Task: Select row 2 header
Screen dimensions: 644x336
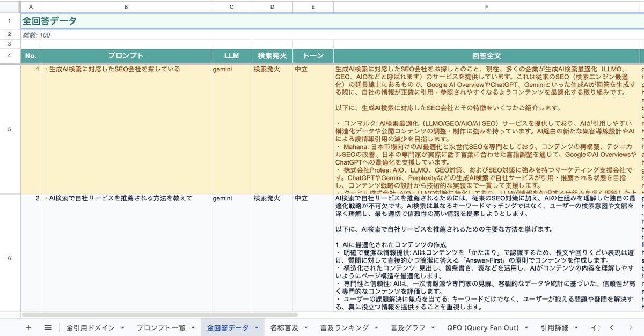Action: pos(10,34)
